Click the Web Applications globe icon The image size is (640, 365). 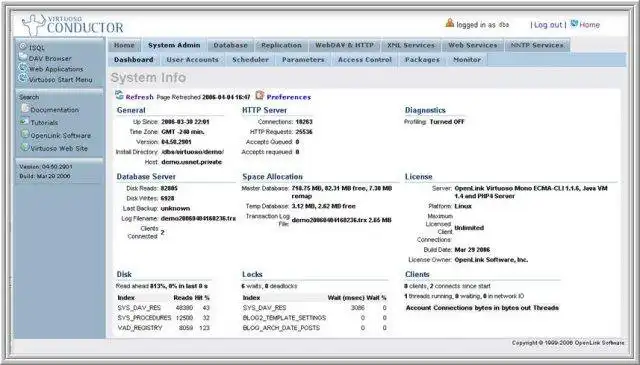(x=23, y=68)
